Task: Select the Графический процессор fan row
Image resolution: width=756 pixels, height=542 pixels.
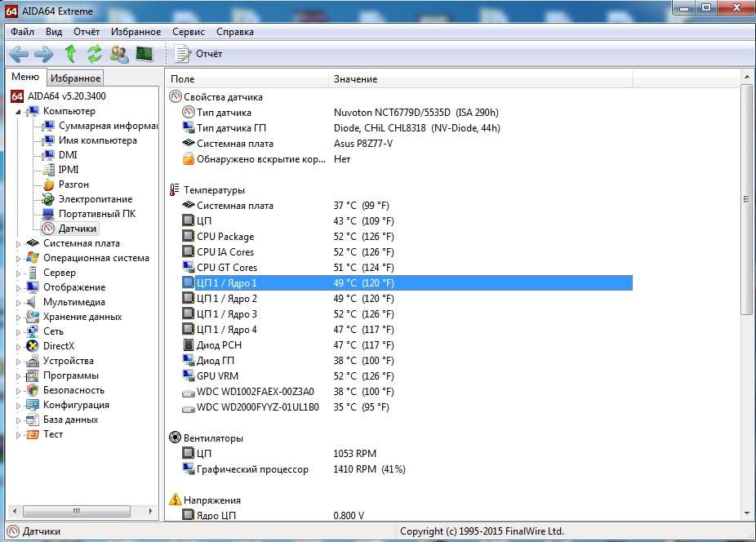Action: point(407,469)
